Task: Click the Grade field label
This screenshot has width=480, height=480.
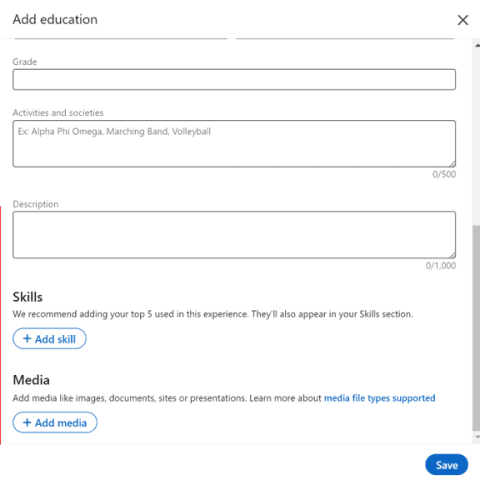Action: pyautogui.click(x=25, y=62)
